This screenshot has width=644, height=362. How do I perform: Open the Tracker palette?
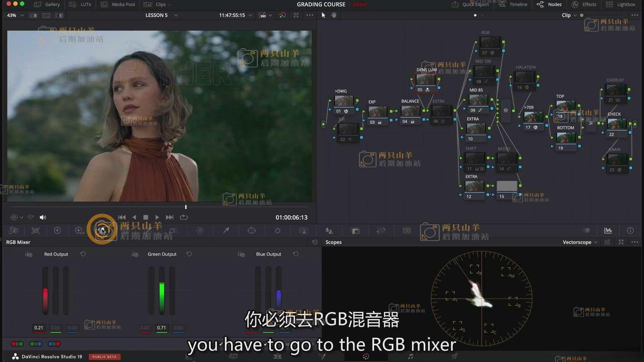coord(278,230)
